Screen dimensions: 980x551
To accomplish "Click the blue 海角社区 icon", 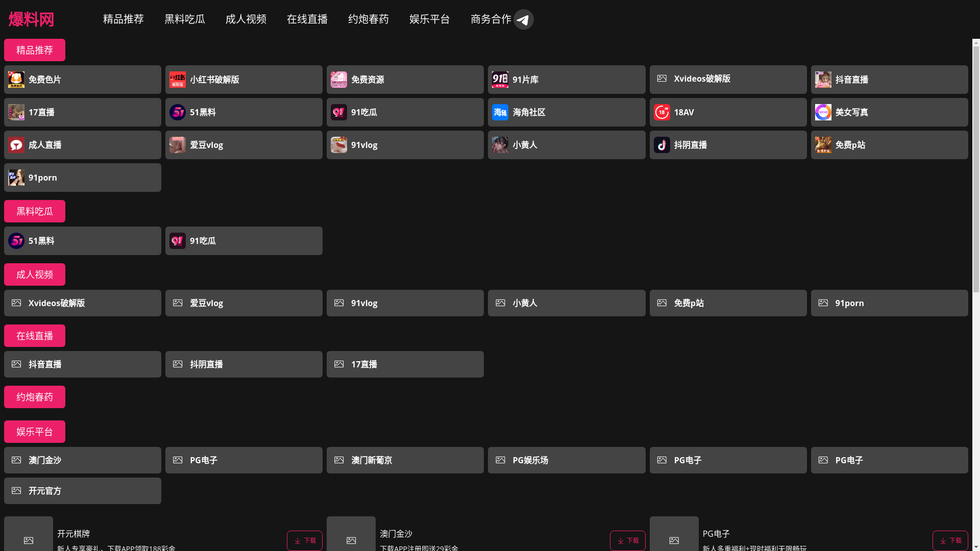I will (500, 112).
